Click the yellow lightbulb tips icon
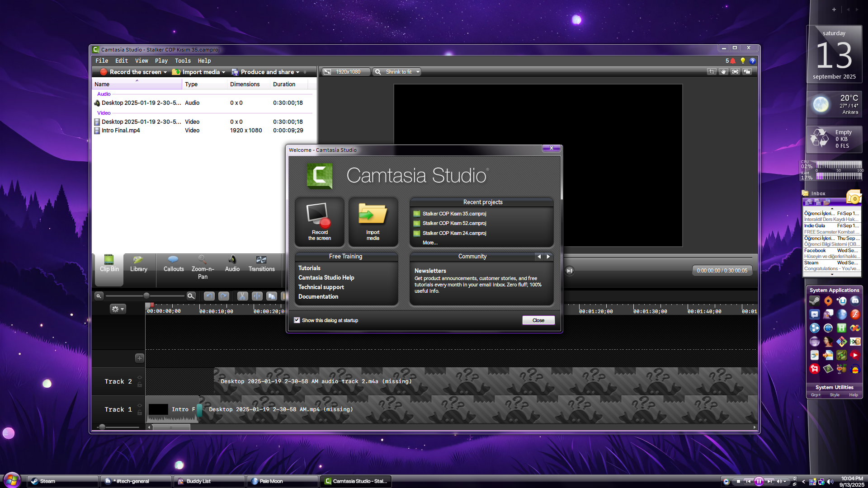The height and width of the screenshot is (488, 868). coord(743,61)
